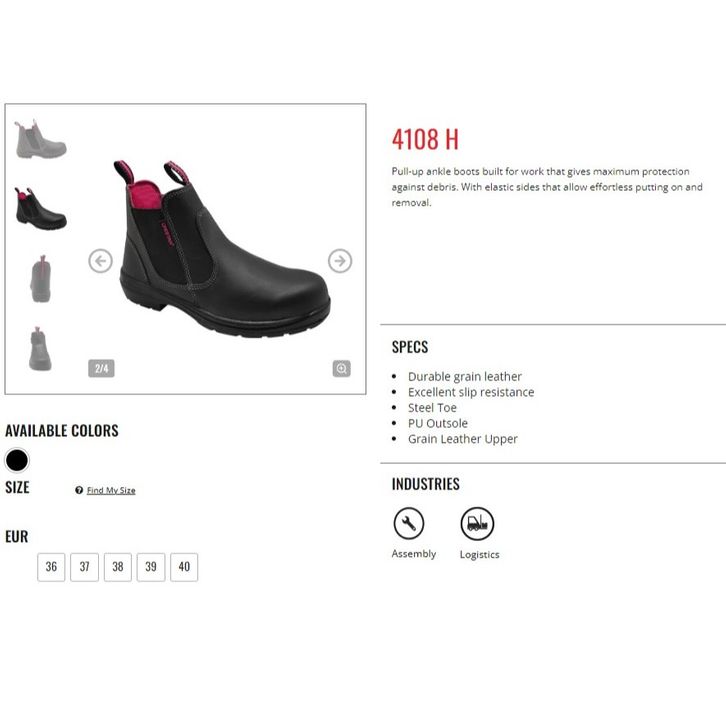Select the fourth boot thumbnail
Viewport: 726px width, 726px height.
[40, 349]
